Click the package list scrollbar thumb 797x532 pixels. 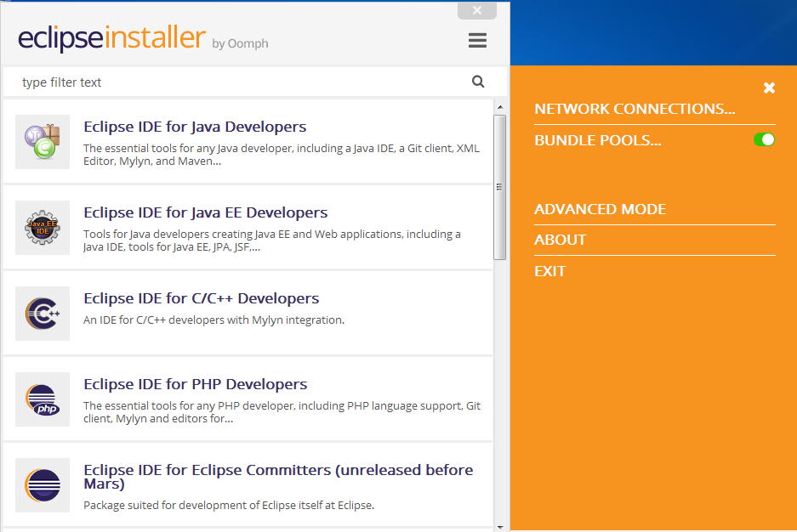pyautogui.click(x=499, y=187)
